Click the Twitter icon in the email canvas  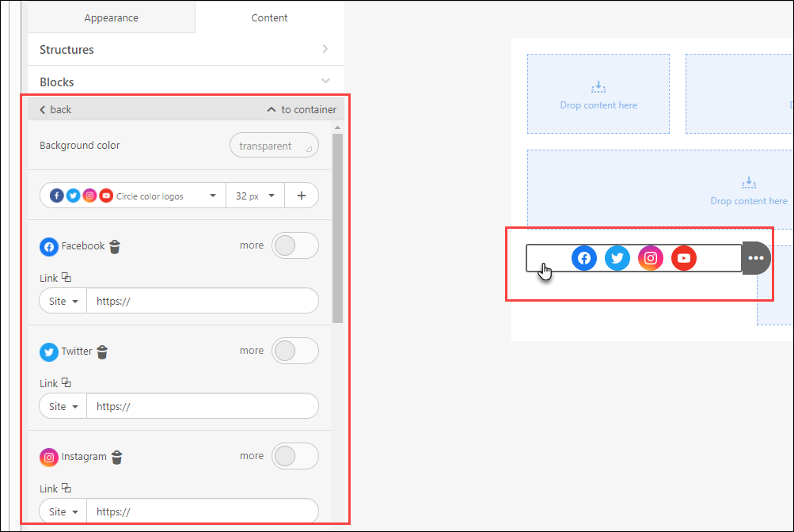pyautogui.click(x=617, y=258)
